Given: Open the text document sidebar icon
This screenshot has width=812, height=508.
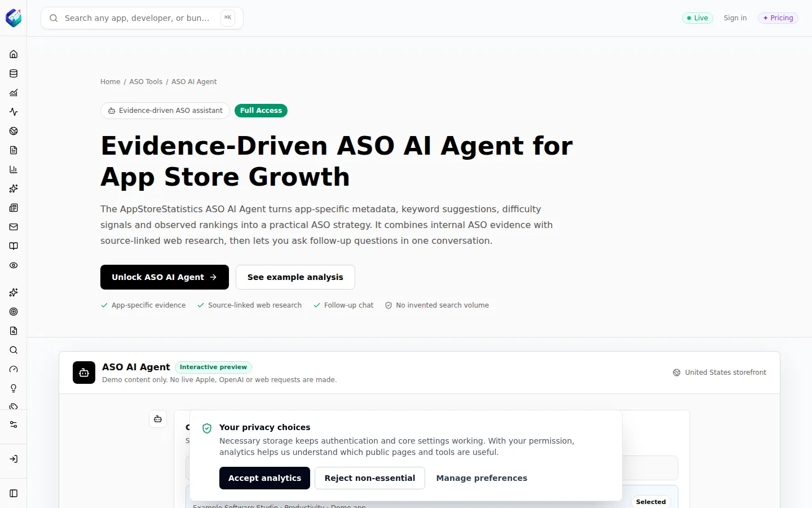Looking at the screenshot, I should click(14, 150).
